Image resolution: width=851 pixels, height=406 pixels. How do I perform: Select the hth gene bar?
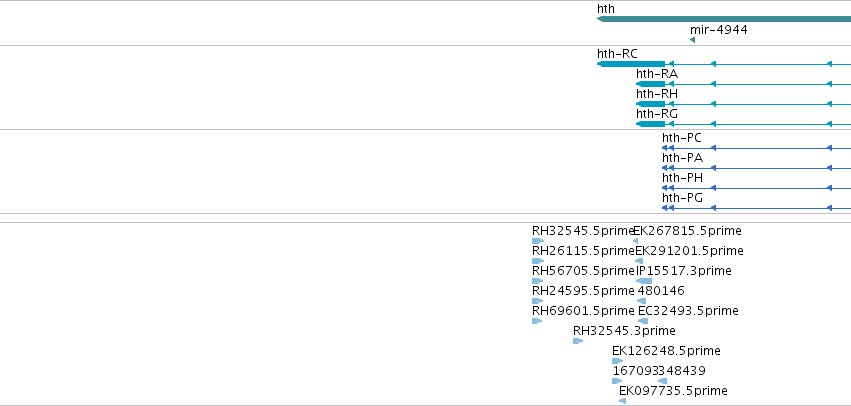(724, 19)
